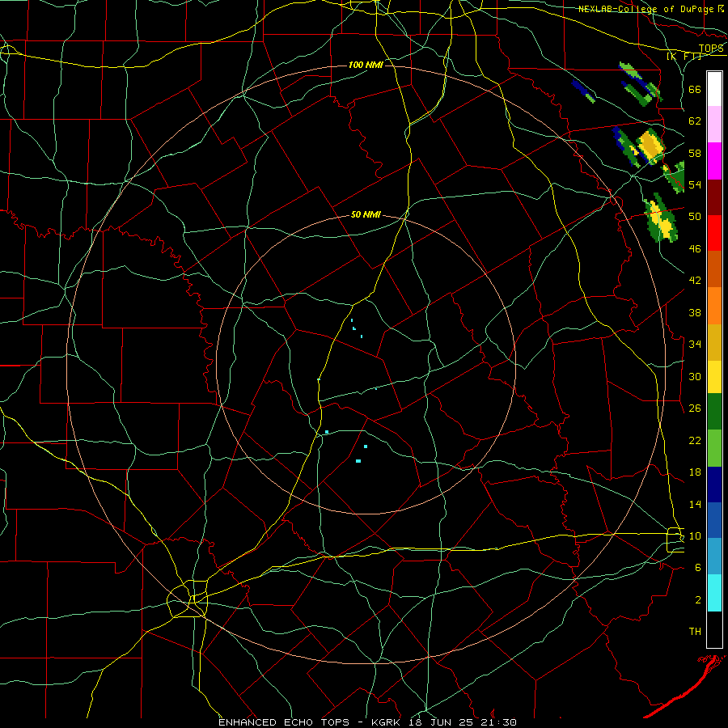Viewport: 728px width, 728px height.
Task: Click the "ENHANCED ECHO TOPS" caption text
Action: 284,722
